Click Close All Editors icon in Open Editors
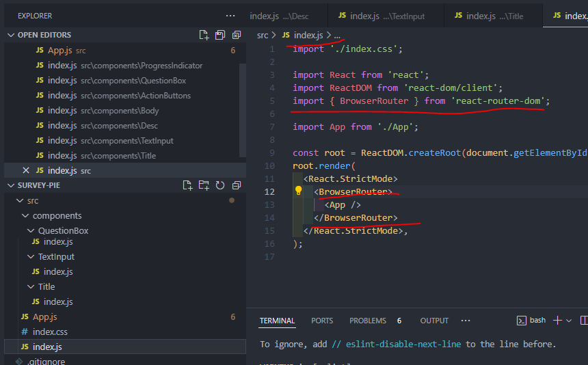588x365 pixels. coord(237,35)
